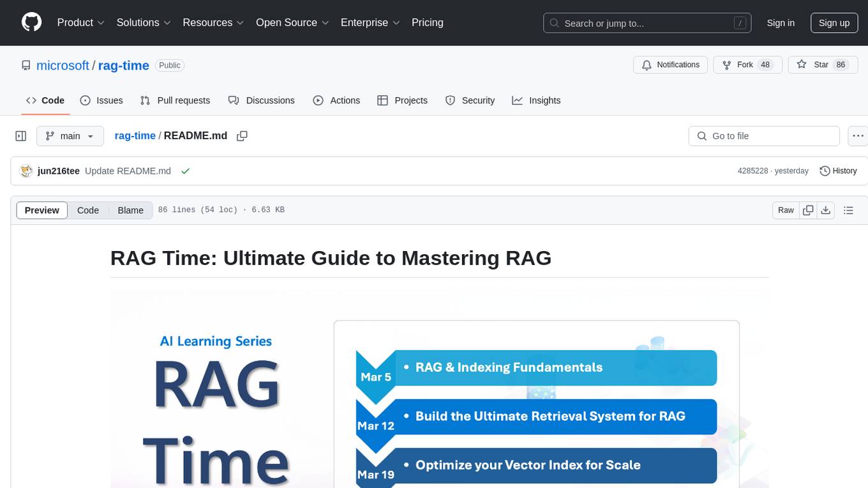Open commit 4285228
The image size is (868, 488).
(752, 171)
